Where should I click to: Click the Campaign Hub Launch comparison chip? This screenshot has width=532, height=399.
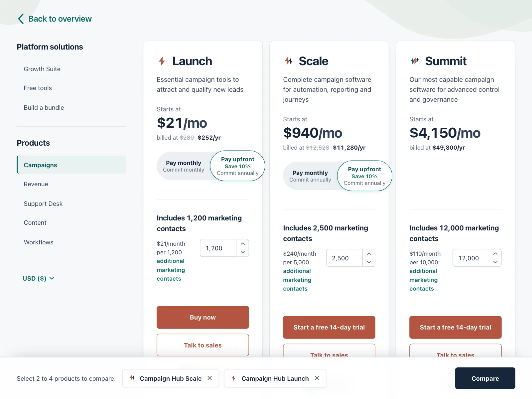click(275, 378)
